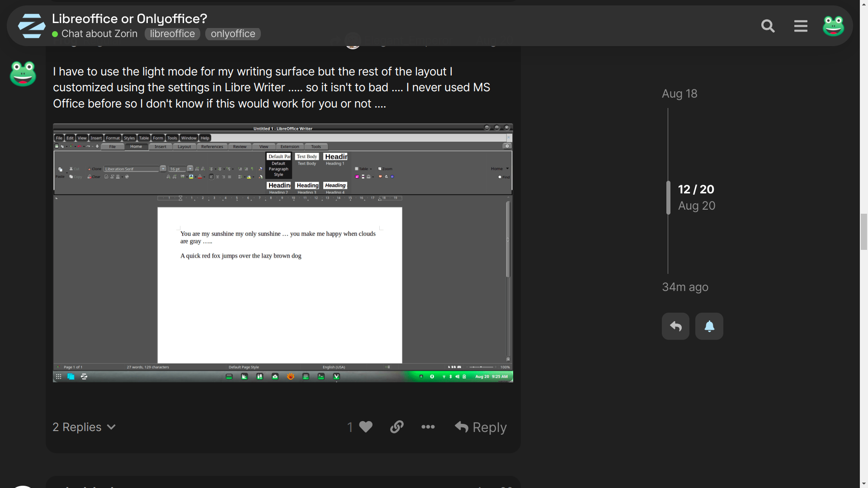This screenshot has height=488, width=868.
Task: Jump to latest post '34m ago' in timeline
Action: [685, 287]
